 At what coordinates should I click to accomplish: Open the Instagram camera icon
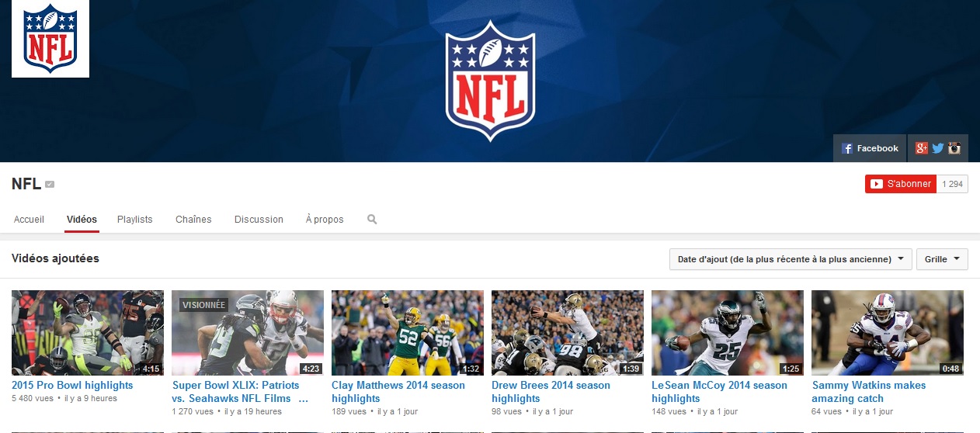tap(954, 148)
